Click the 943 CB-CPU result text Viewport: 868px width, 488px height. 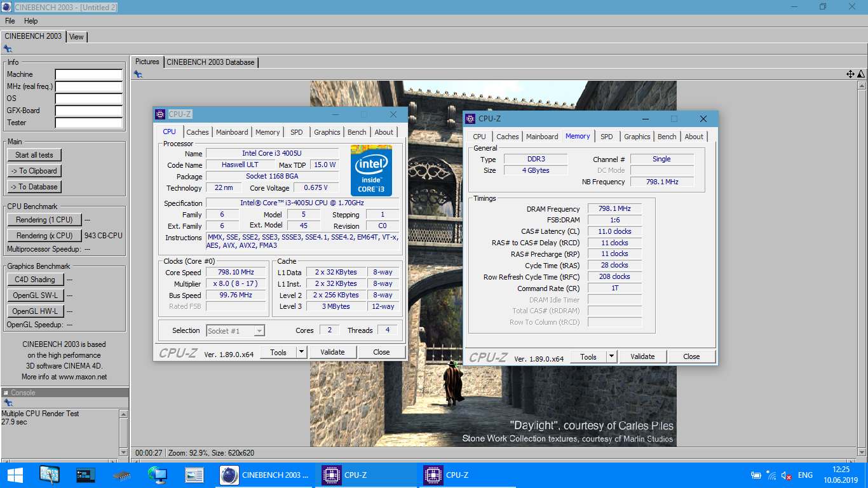point(103,236)
